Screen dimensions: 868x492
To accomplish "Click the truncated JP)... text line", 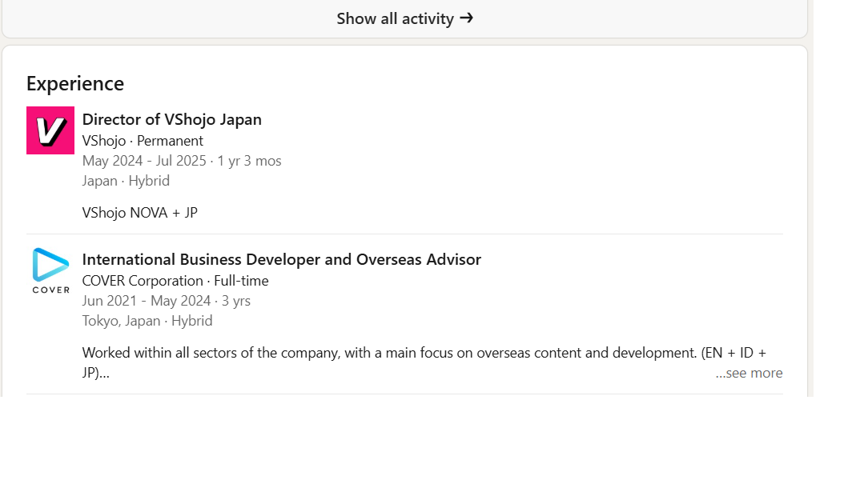I will (96, 373).
